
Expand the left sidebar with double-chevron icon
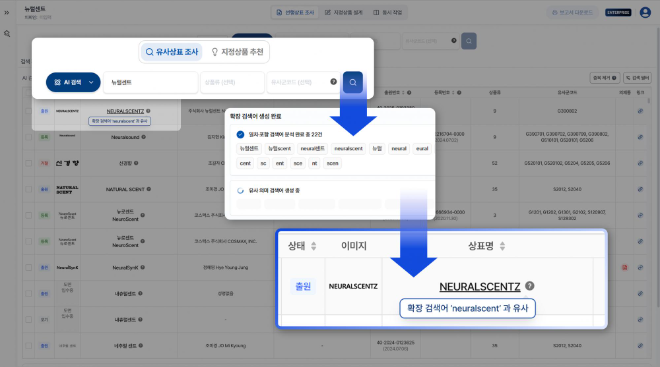[7, 13]
